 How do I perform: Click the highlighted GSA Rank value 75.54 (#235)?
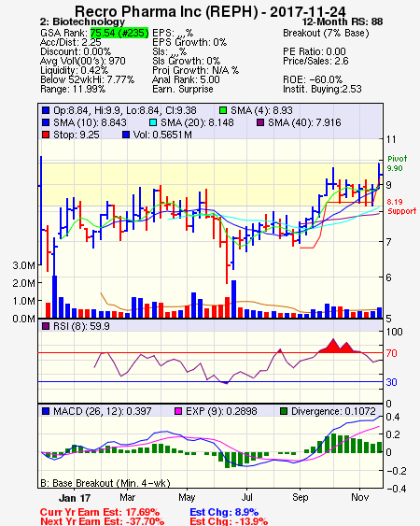[119, 33]
